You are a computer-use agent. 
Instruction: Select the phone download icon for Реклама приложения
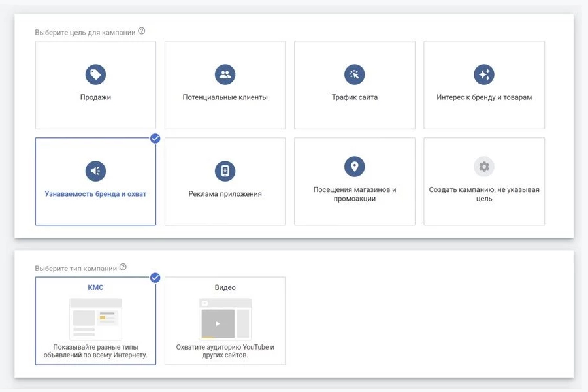point(225,171)
